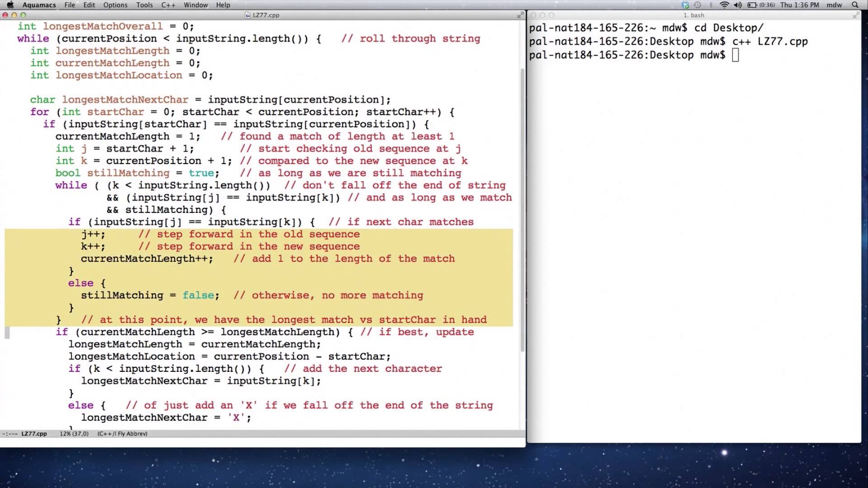Image resolution: width=868 pixels, height=488 pixels.
Task: Click the volume speaker icon
Action: click(738, 5)
